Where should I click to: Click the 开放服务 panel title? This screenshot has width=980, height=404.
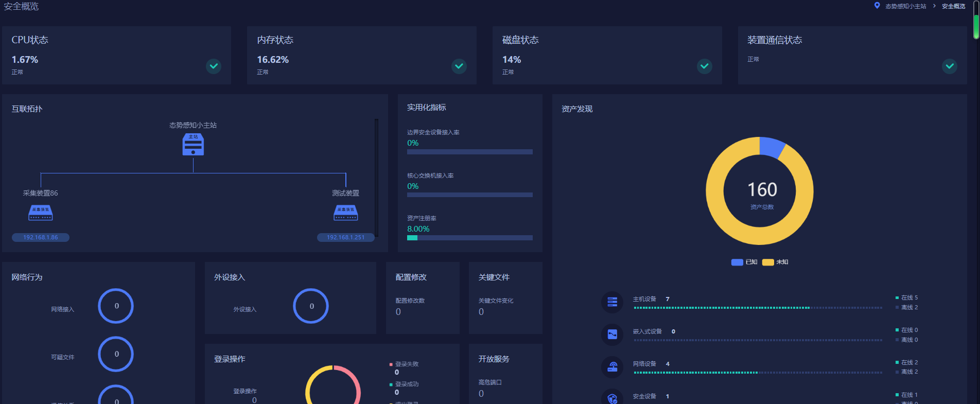[x=494, y=359]
